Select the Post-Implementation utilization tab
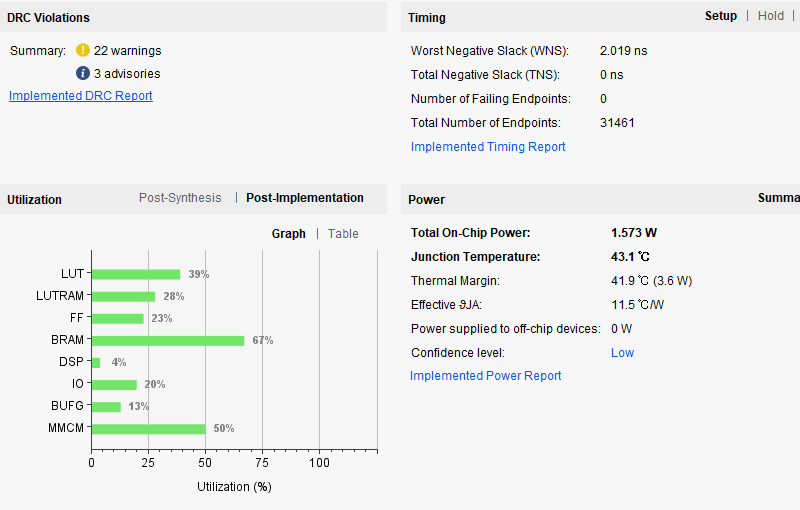Image resolution: width=800 pixels, height=510 pixels. 305,198
